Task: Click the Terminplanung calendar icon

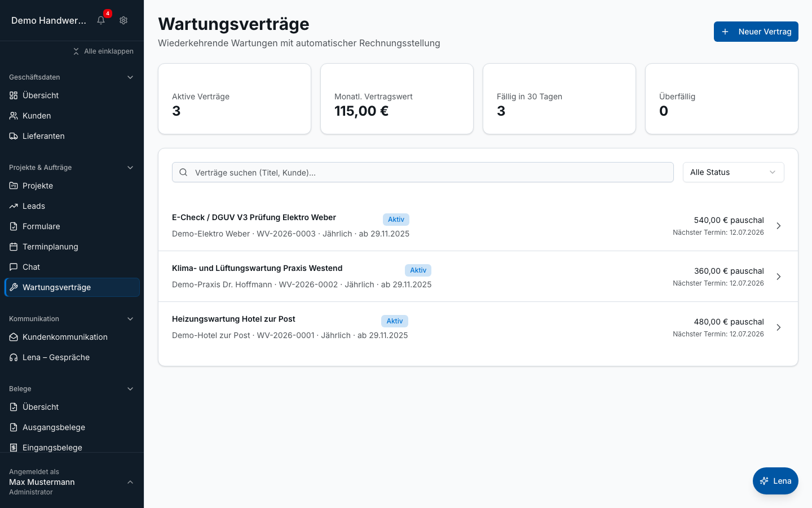Action: pos(14,247)
